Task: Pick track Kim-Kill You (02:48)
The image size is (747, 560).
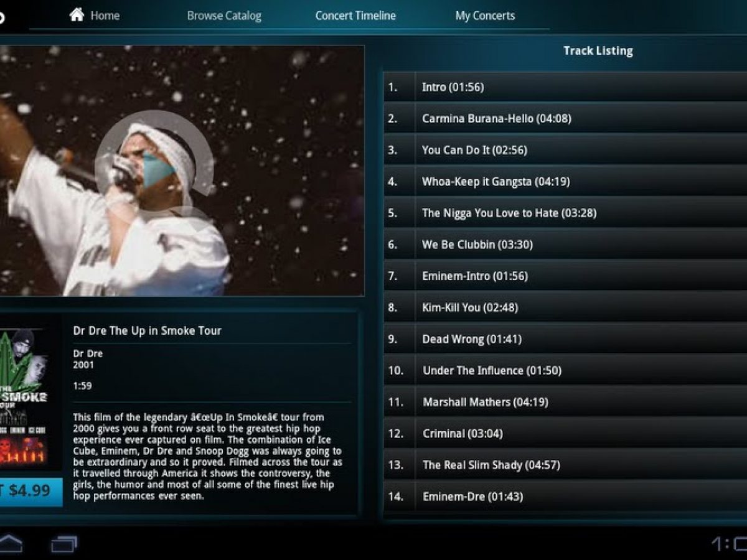Action: click(x=565, y=307)
